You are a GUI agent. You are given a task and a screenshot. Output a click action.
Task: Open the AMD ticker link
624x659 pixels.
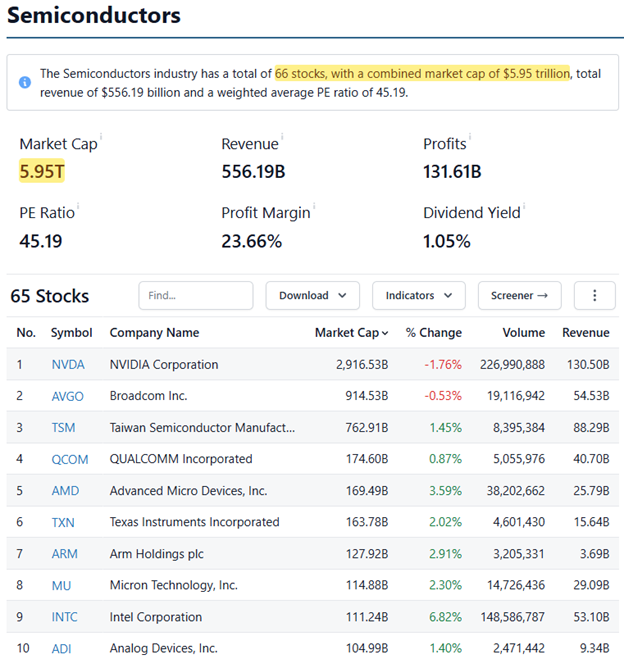(65, 490)
